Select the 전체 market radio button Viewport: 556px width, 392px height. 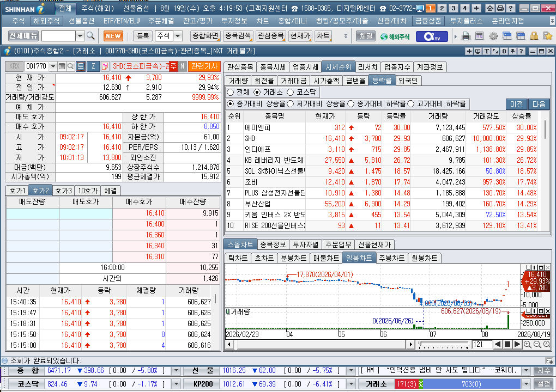point(231,93)
